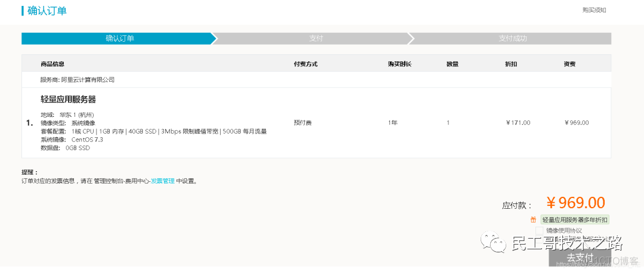Click the 去支付 button
The height and width of the screenshot is (272, 644).
tap(580, 258)
